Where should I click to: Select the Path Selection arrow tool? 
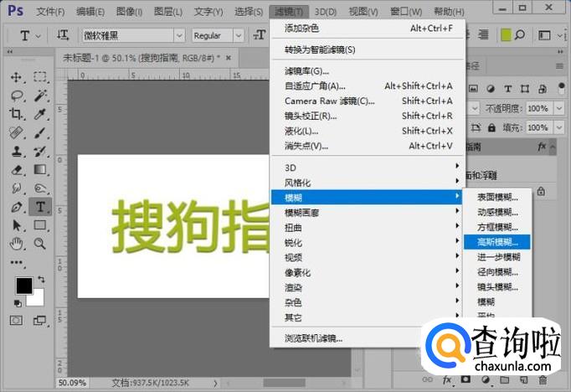click(17, 225)
